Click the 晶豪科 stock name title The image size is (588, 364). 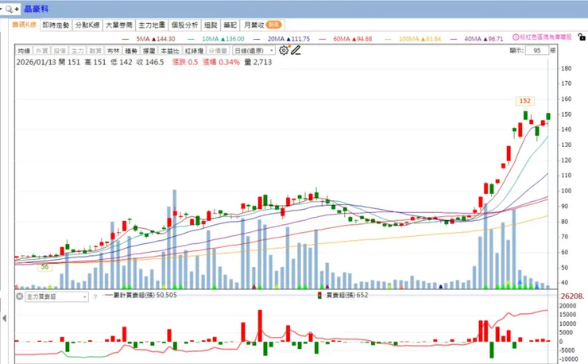[36, 9]
